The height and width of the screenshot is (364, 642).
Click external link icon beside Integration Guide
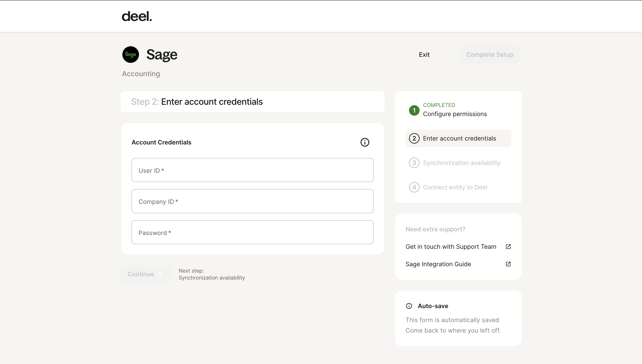coord(508,264)
